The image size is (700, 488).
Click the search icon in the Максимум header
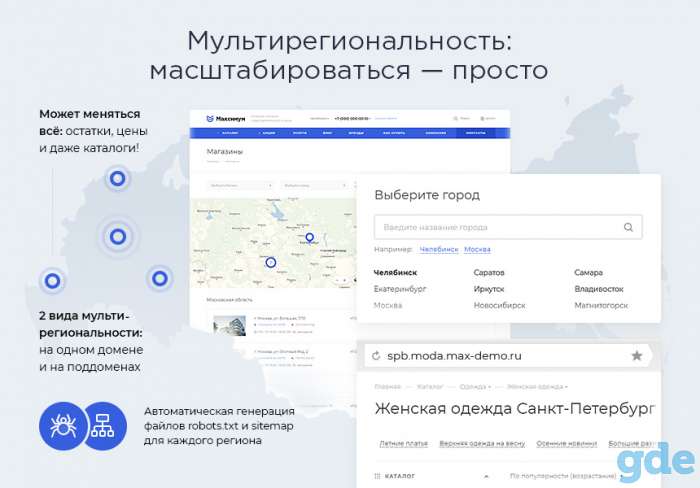[x=456, y=118]
